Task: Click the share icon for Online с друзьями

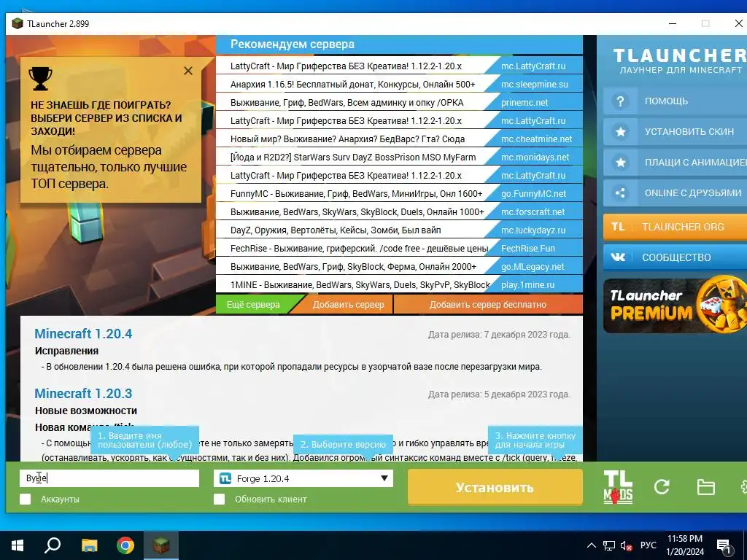Action: point(620,192)
